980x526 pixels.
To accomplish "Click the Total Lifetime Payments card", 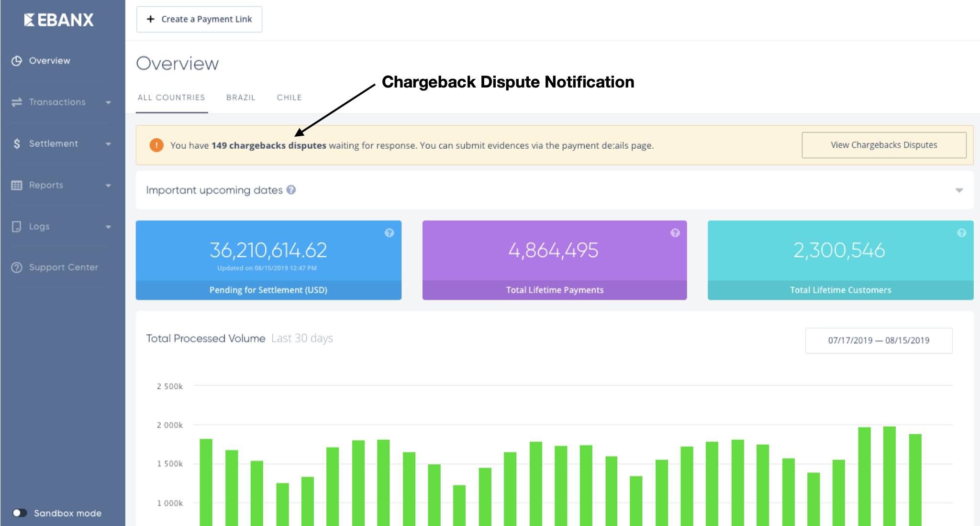I will pos(555,260).
